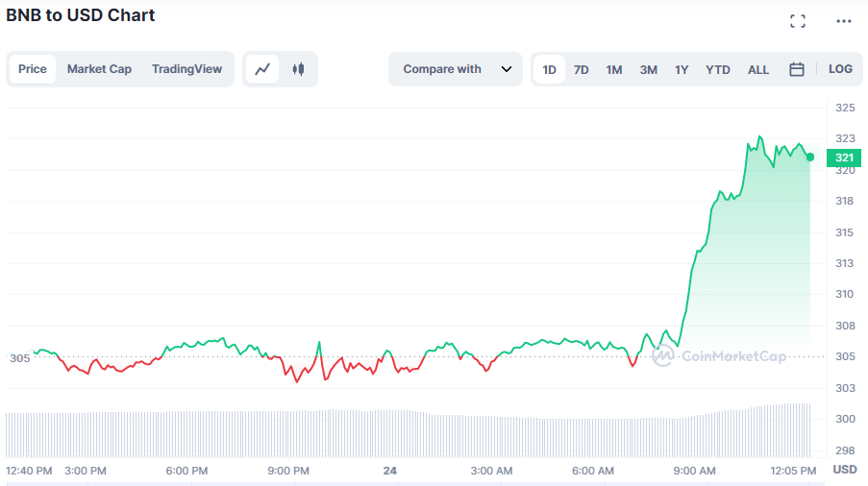Screen dimensions: 868x486
Task: Click the Compare with chevron arrow
Action: [507, 69]
